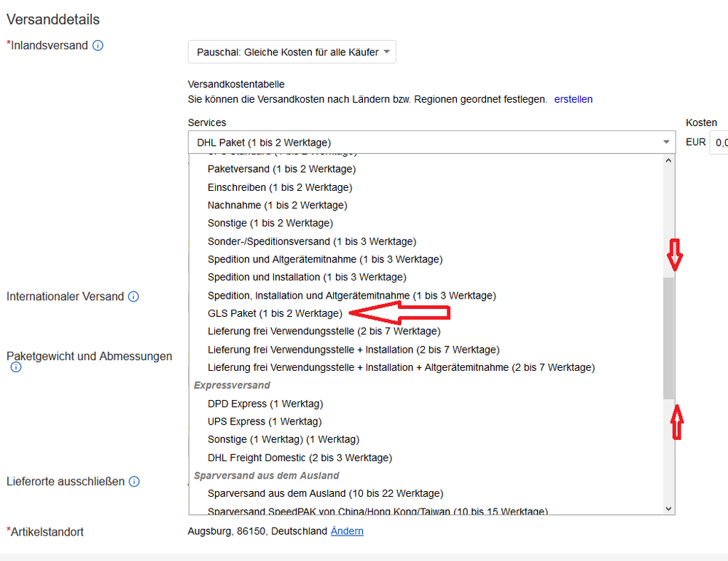Pick Nachnahme shipping service

tap(277, 205)
